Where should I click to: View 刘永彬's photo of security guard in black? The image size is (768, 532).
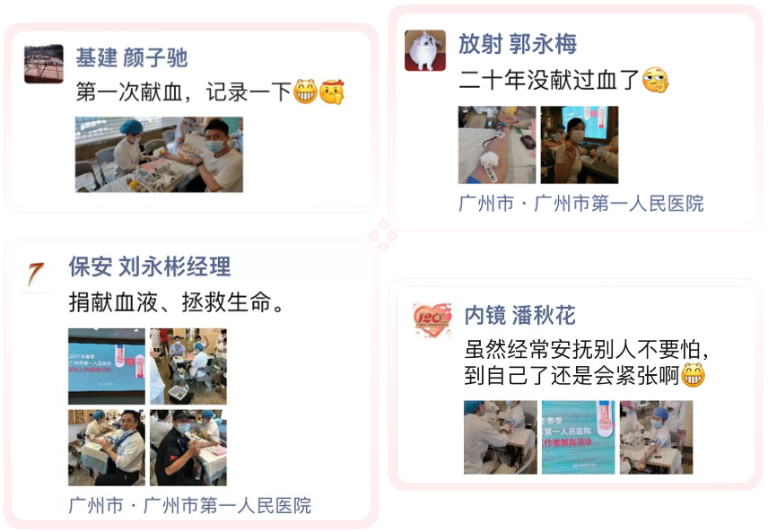pos(188,448)
